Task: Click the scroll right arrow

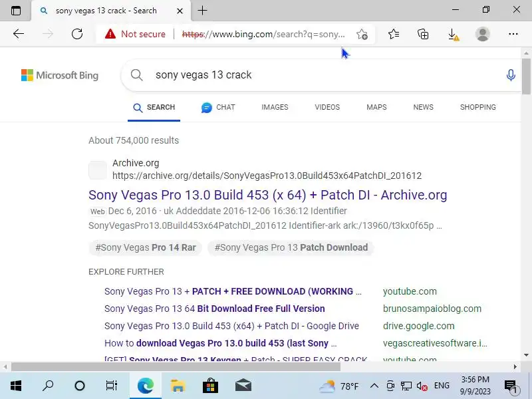Action: (515, 367)
